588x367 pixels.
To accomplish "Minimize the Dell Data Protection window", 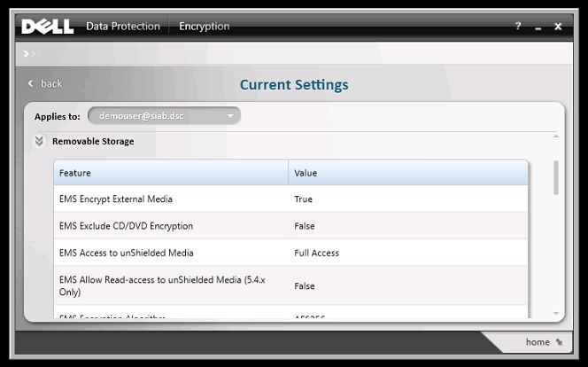I will [x=538, y=27].
